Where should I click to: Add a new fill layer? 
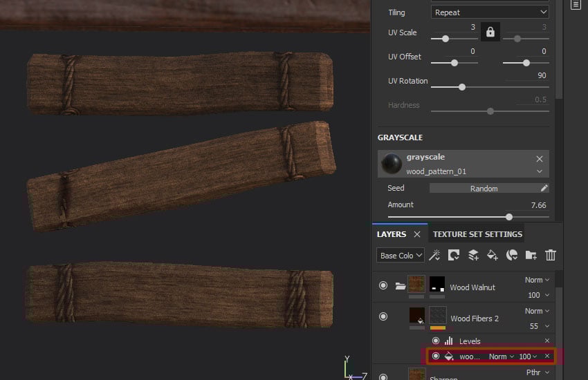point(493,255)
